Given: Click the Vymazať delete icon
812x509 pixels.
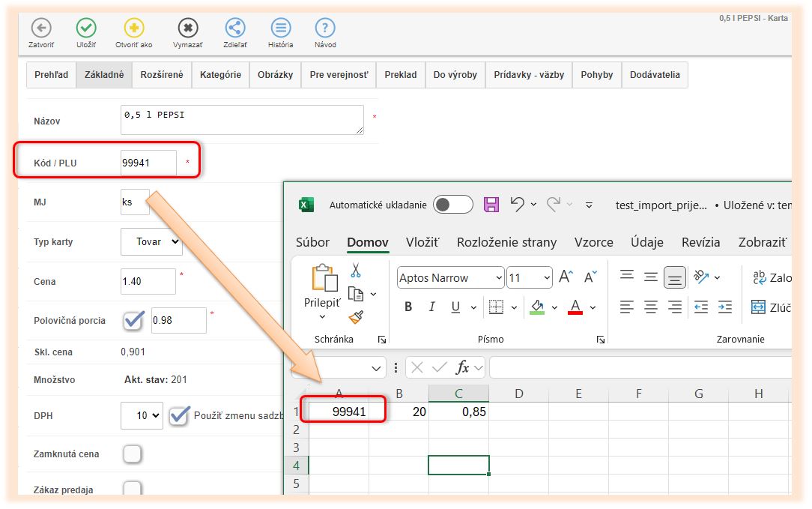Looking at the screenshot, I should click(187, 28).
